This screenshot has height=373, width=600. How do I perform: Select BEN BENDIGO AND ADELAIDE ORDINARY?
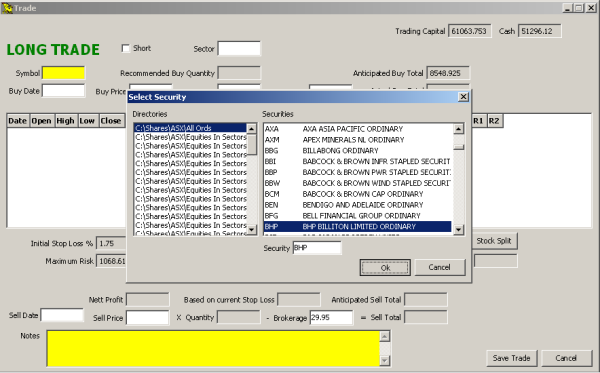point(357,205)
